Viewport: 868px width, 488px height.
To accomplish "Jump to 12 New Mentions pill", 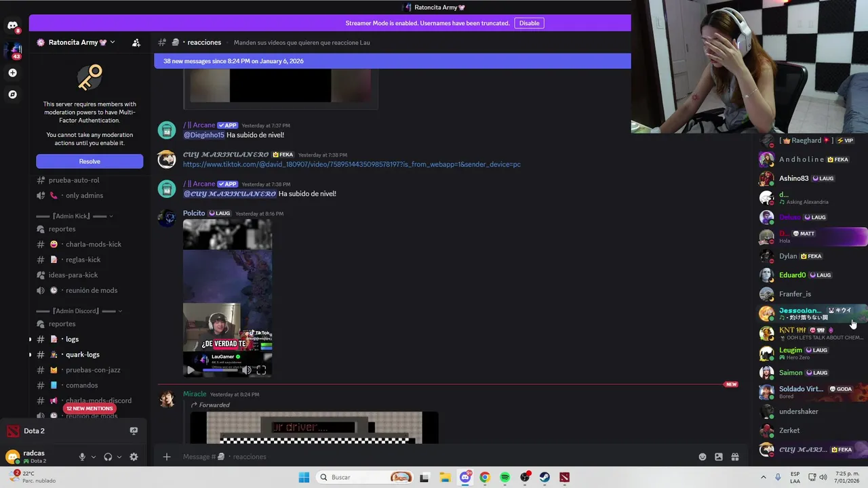I will click(x=90, y=409).
